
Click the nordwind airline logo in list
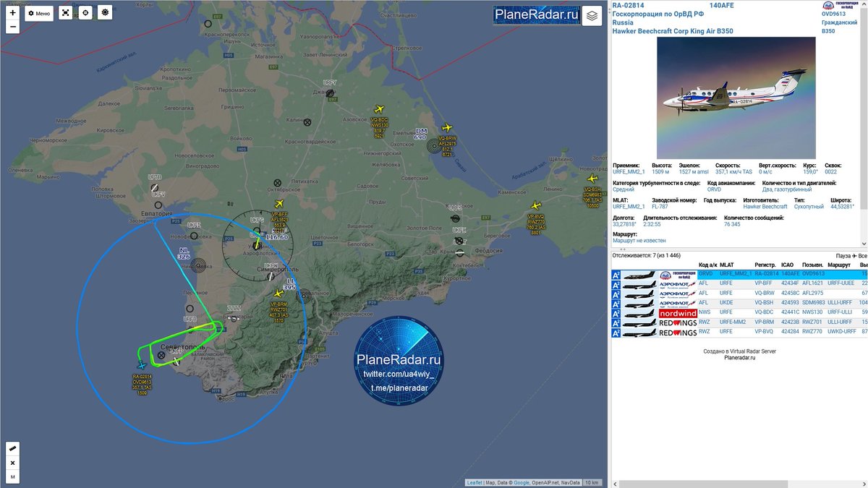click(x=678, y=314)
